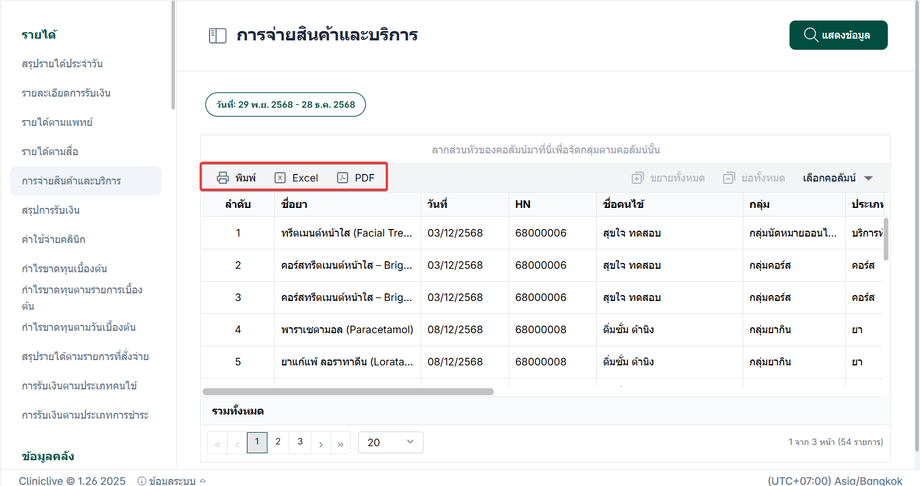Select การจ่ายสินค้าและบริการ menu item
The image size is (920, 486).
click(x=86, y=181)
